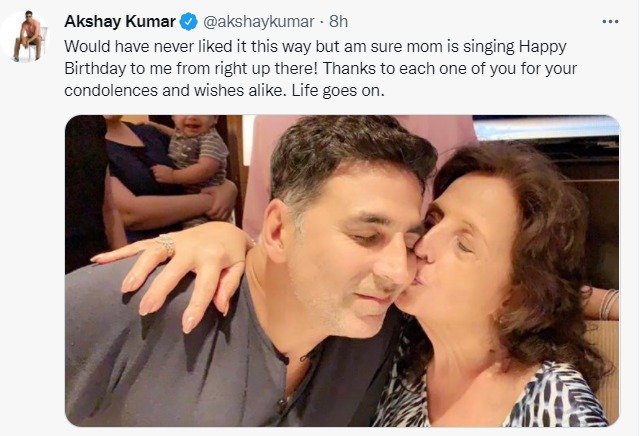Click the ring on the hand in photo
Viewport: 642px width, 436px height.
[x=164, y=243]
